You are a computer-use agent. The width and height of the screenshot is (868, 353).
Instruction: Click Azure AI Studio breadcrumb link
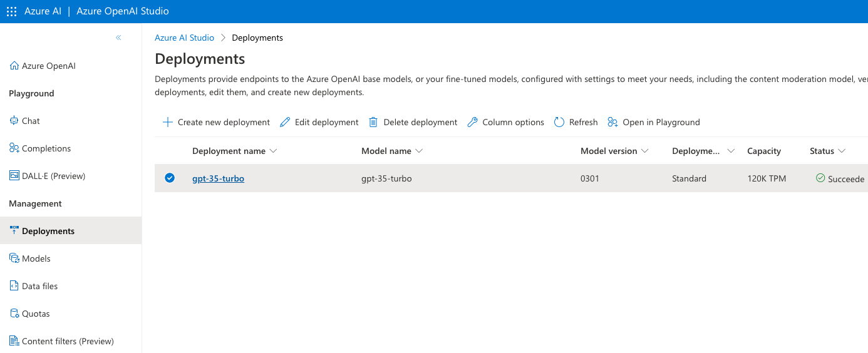[184, 38]
